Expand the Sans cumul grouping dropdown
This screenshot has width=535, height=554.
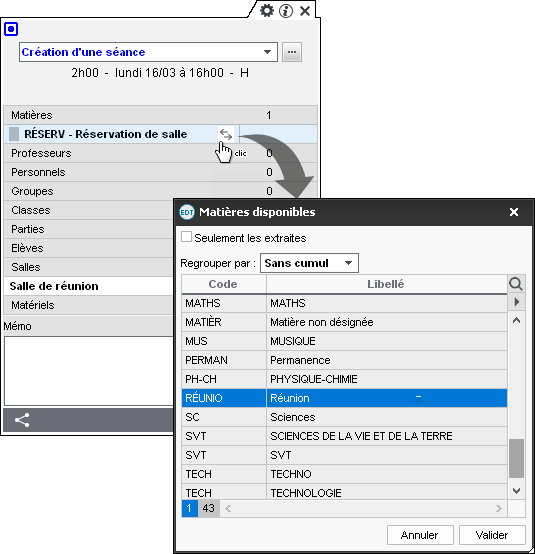tap(309, 263)
